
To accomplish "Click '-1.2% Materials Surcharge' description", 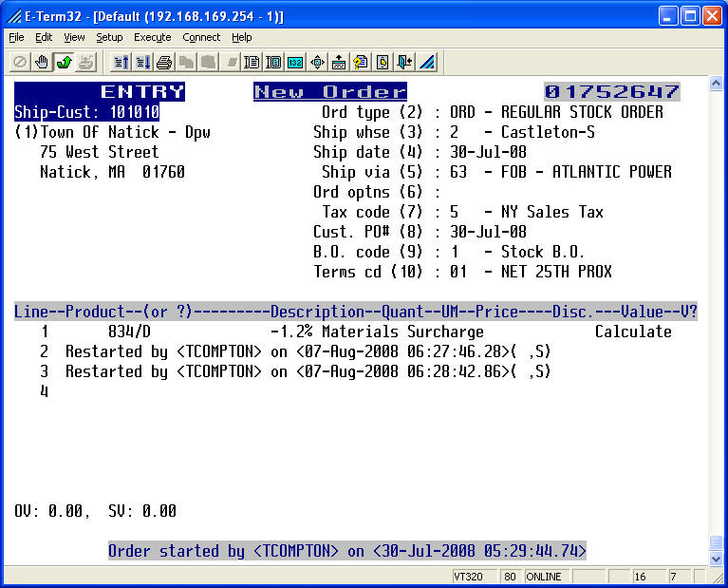I will 377,332.
